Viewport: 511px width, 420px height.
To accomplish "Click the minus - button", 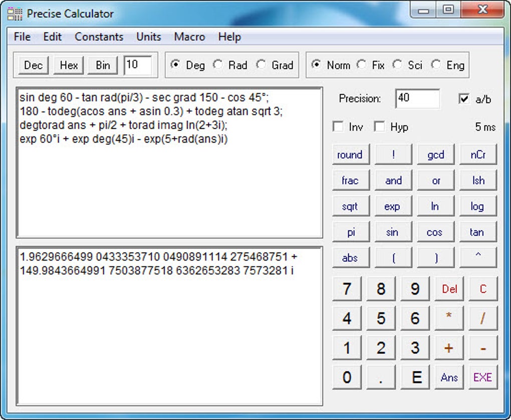I will [x=483, y=348].
